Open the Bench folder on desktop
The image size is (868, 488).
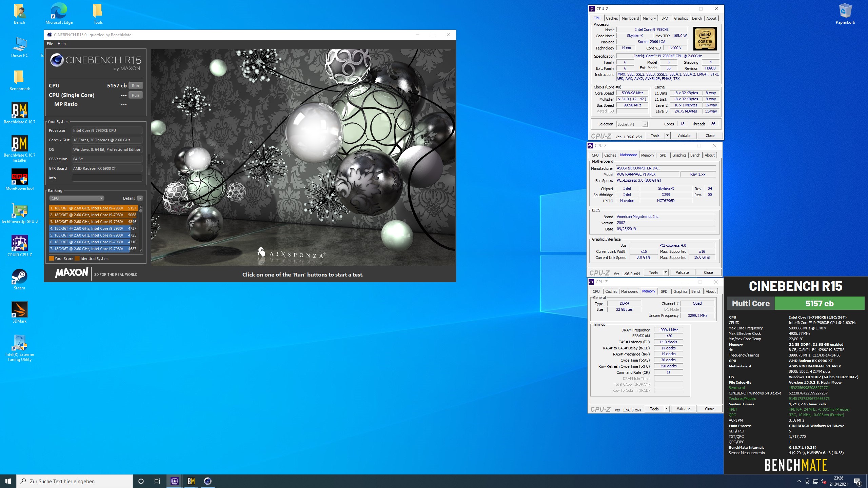[19, 14]
